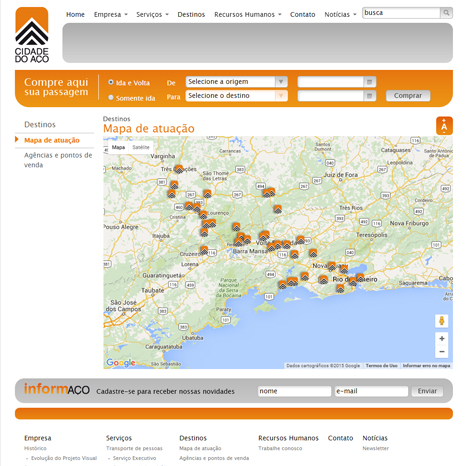Open Histórico footer link
466x466 pixels.
(x=35, y=448)
